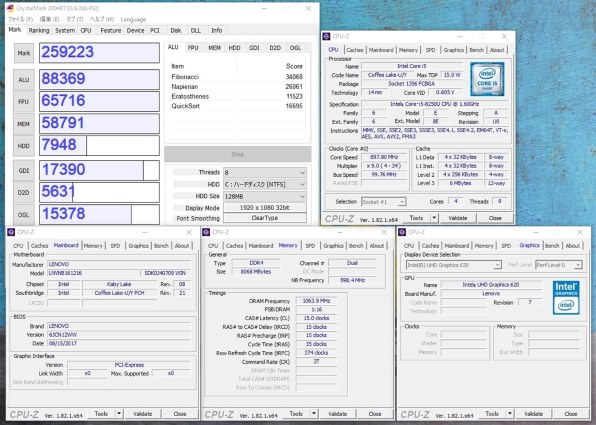Click the Intel Graphics logo in Graphics window

[x=566, y=297]
